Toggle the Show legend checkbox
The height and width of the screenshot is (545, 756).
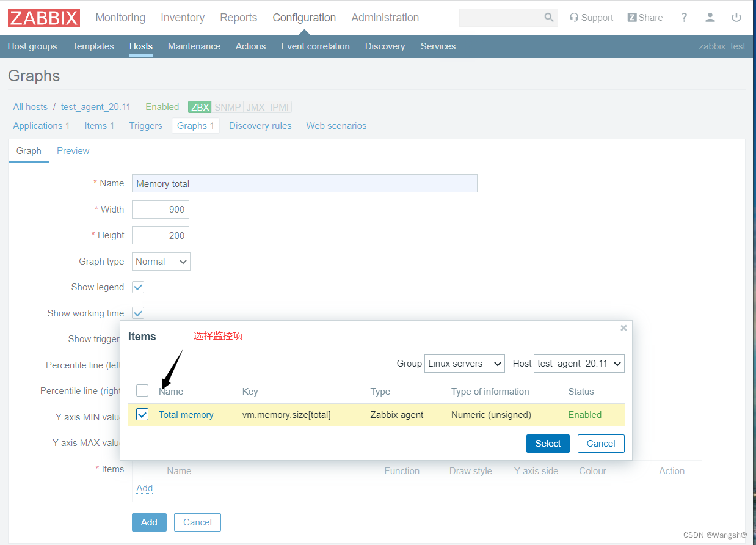tap(138, 287)
